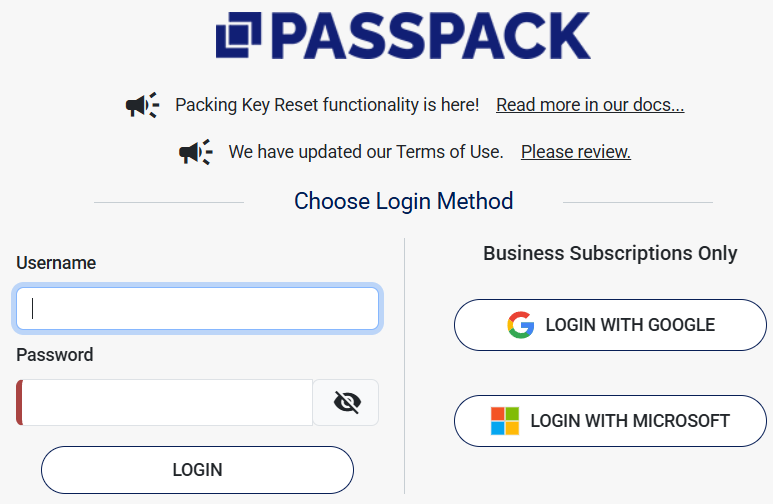The width and height of the screenshot is (773, 504).
Task: Open the "Read more in our docs..." link
Action: click(x=590, y=105)
